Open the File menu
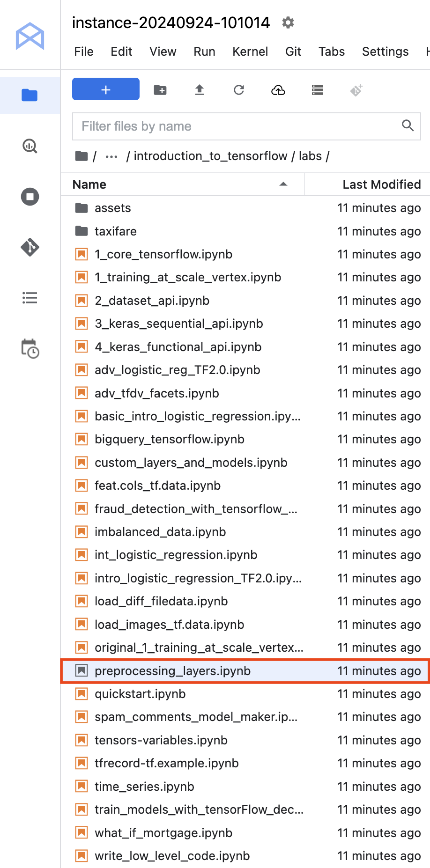This screenshot has width=430, height=868. pyautogui.click(x=84, y=51)
